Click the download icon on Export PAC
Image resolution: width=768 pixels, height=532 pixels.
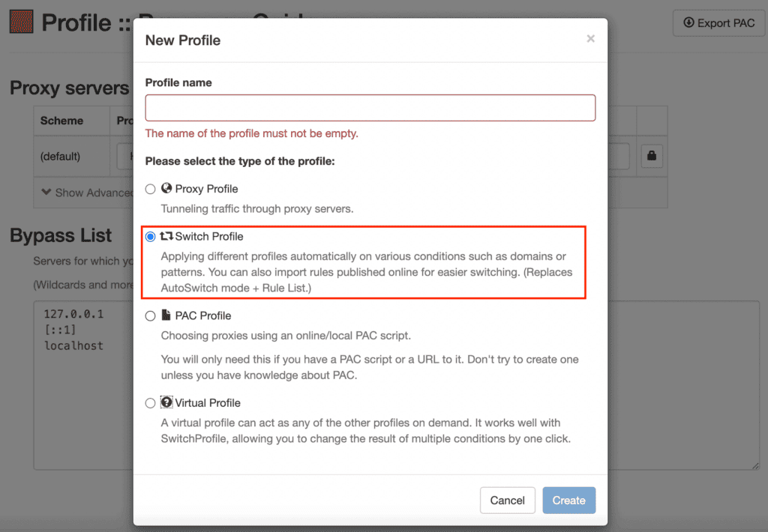coord(688,22)
